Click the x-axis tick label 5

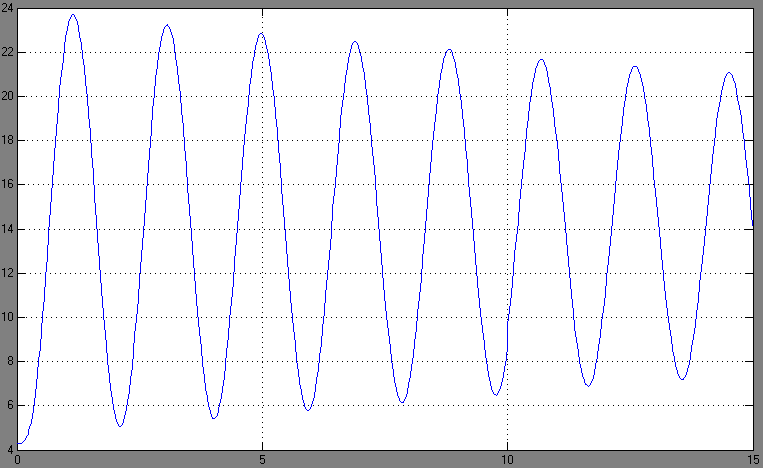(262, 460)
